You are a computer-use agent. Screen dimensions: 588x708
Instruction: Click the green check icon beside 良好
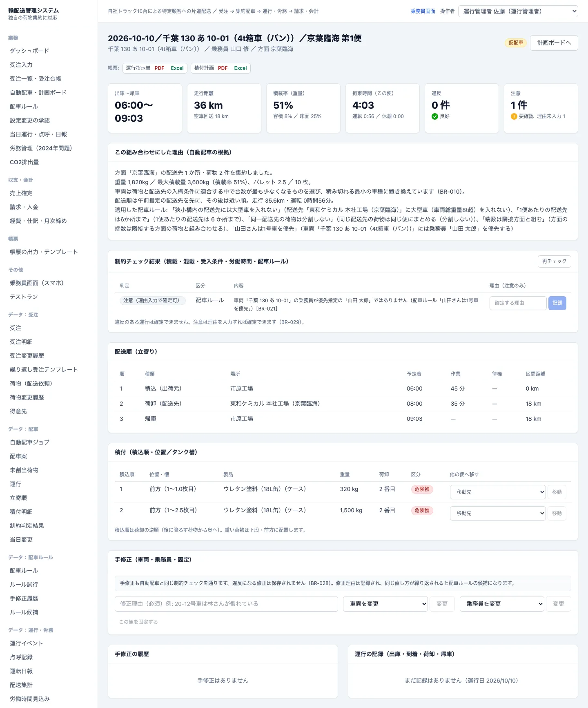pos(435,116)
